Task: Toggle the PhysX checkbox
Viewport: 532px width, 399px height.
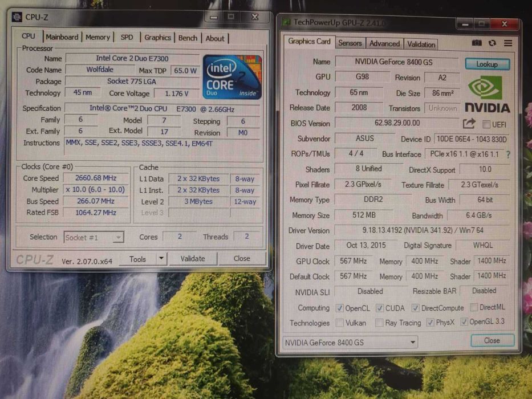Action: [x=430, y=322]
